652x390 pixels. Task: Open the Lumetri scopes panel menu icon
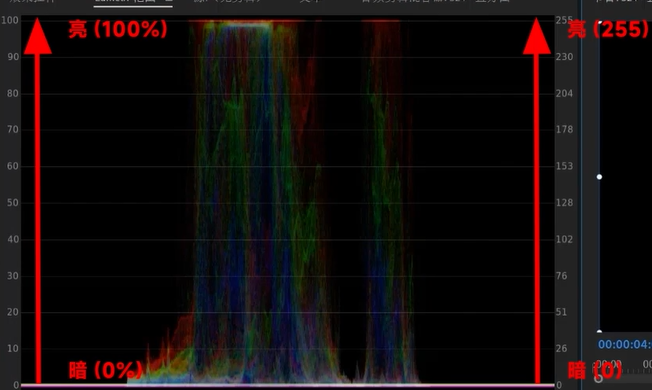(168, 1)
